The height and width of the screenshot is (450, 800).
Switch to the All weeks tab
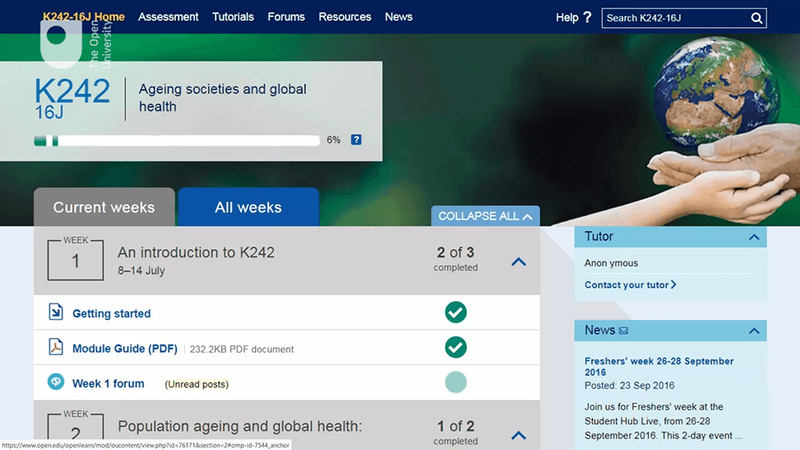pyautogui.click(x=248, y=207)
